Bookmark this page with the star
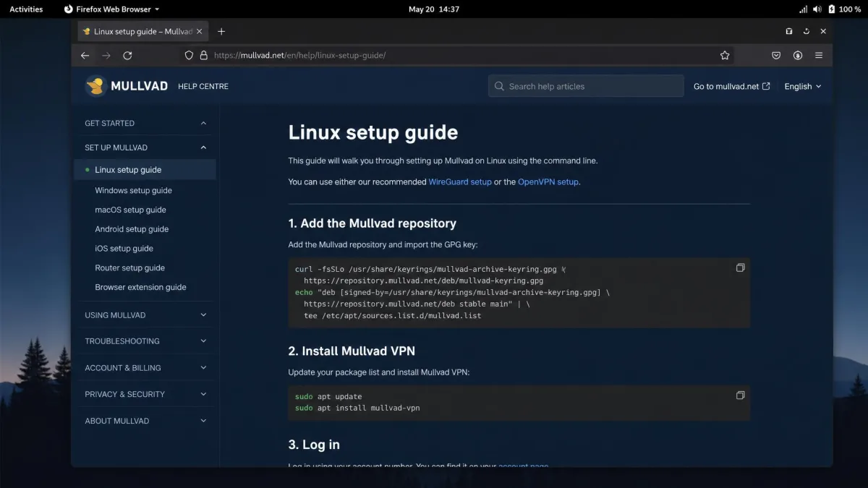 [x=725, y=55]
